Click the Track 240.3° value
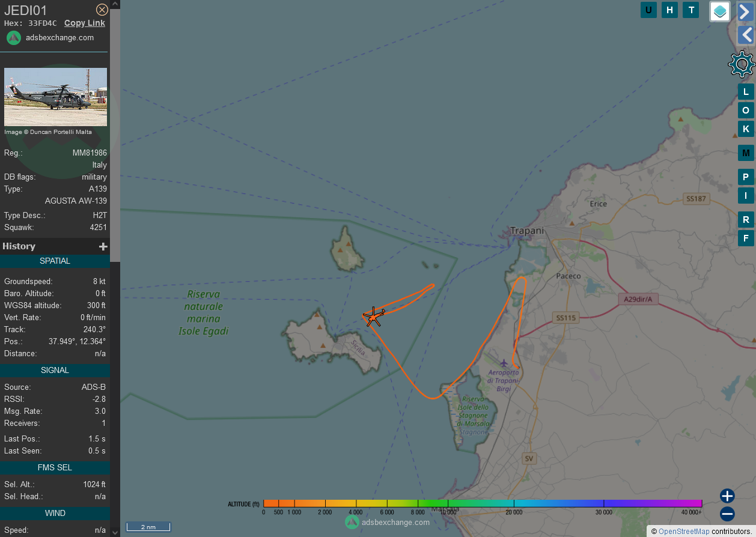Image resolution: width=756 pixels, height=537 pixels. point(94,330)
